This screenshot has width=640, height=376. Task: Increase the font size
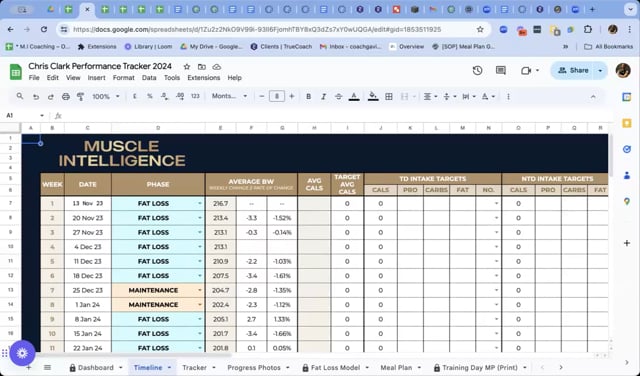(291, 96)
